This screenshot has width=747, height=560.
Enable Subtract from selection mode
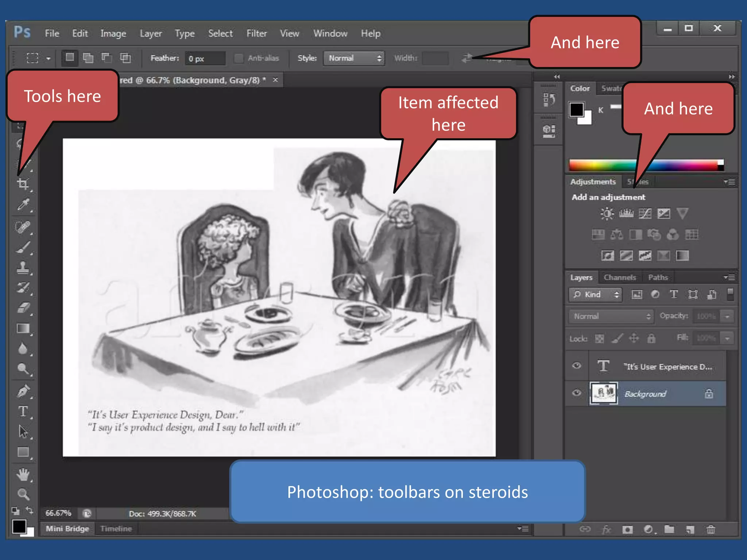(107, 58)
